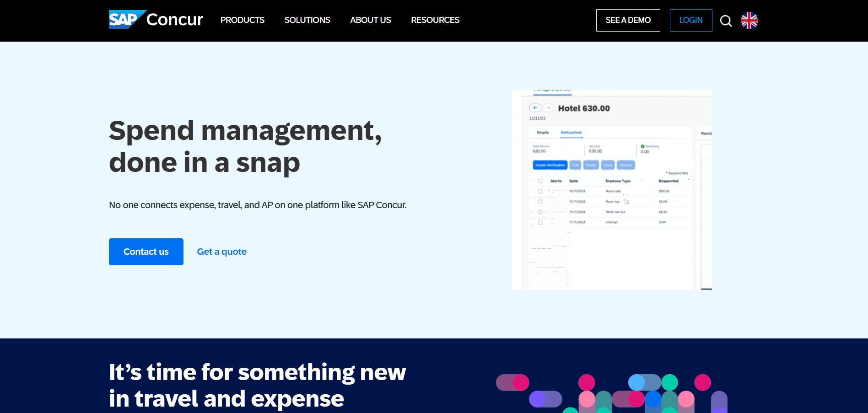
Task: Open the PRODUCTS menu
Action: [243, 20]
